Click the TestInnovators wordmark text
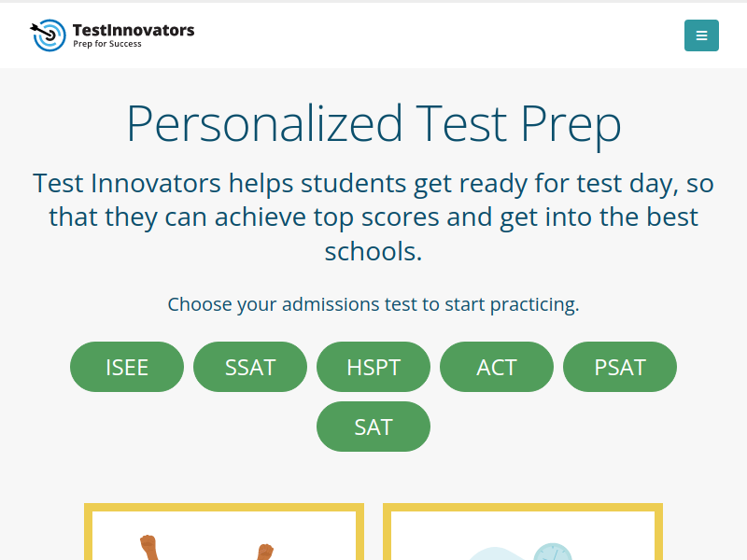 click(x=134, y=30)
